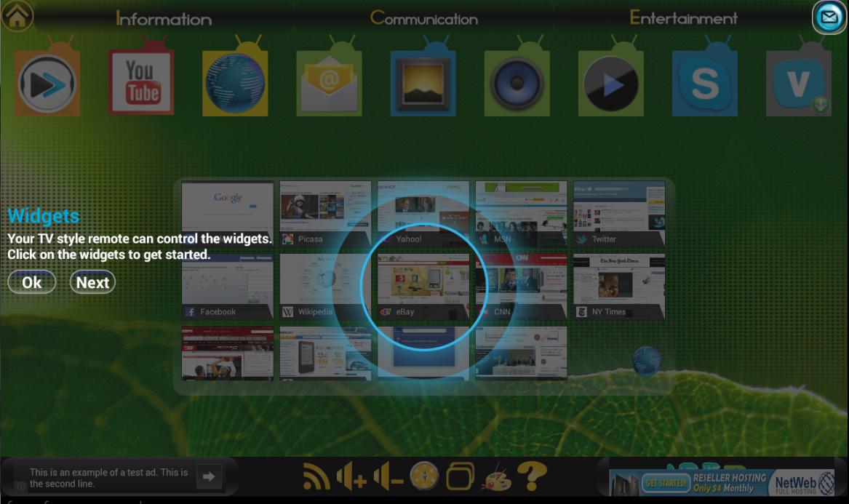Open the Email envelope app
This screenshot has height=504, width=849.
point(330,84)
